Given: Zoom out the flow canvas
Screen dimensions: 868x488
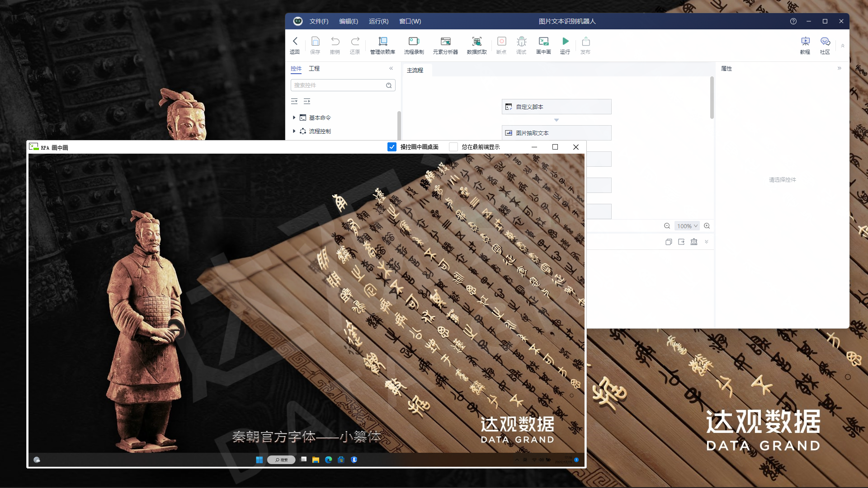Looking at the screenshot, I should point(667,226).
